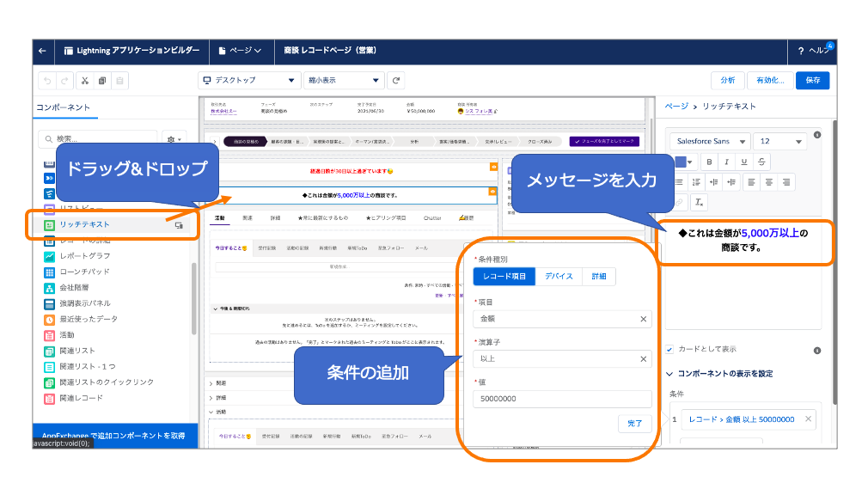Screen dimensions: 868x489
Task: Save the page with 保存 button
Action: (813, 80)
